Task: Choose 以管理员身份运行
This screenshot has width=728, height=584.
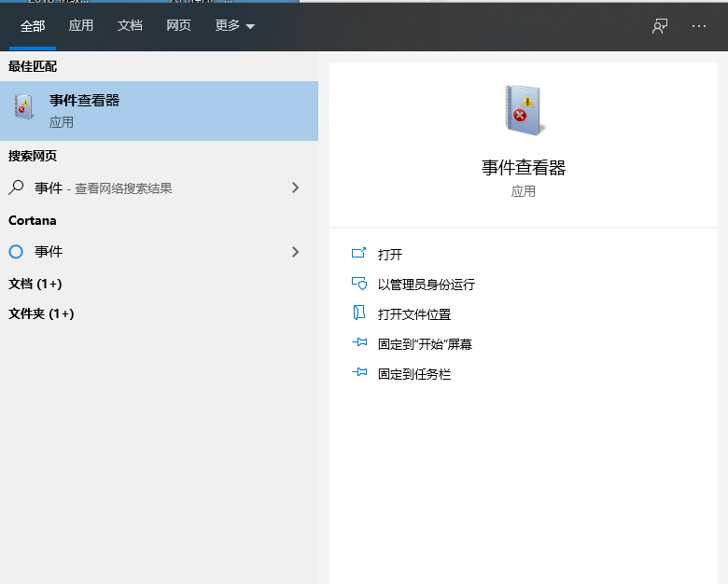Action: [x=427, y=285]
